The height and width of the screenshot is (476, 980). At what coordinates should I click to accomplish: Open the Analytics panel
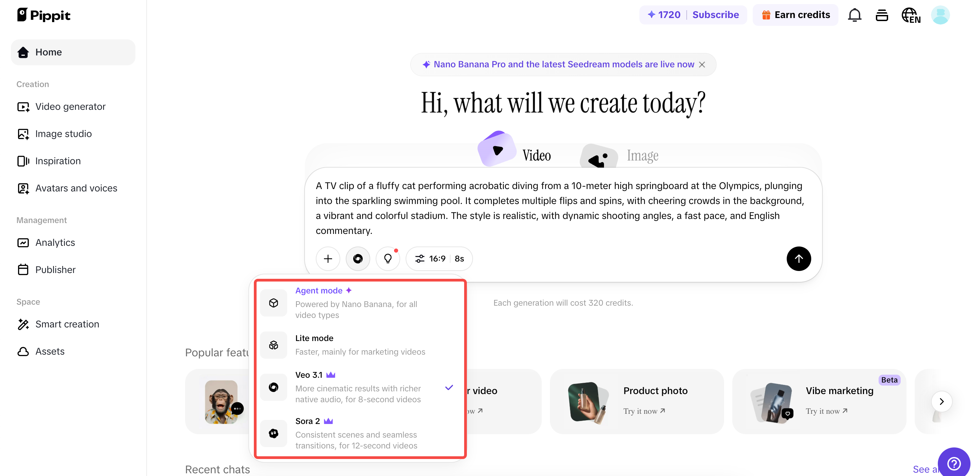pos(55,242)
